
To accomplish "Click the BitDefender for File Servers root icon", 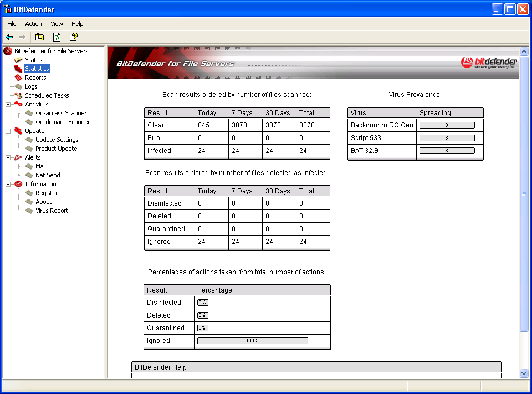I will point(8,51).
